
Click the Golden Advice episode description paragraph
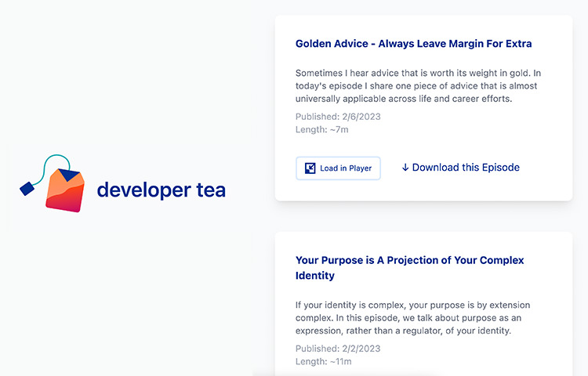418,85
